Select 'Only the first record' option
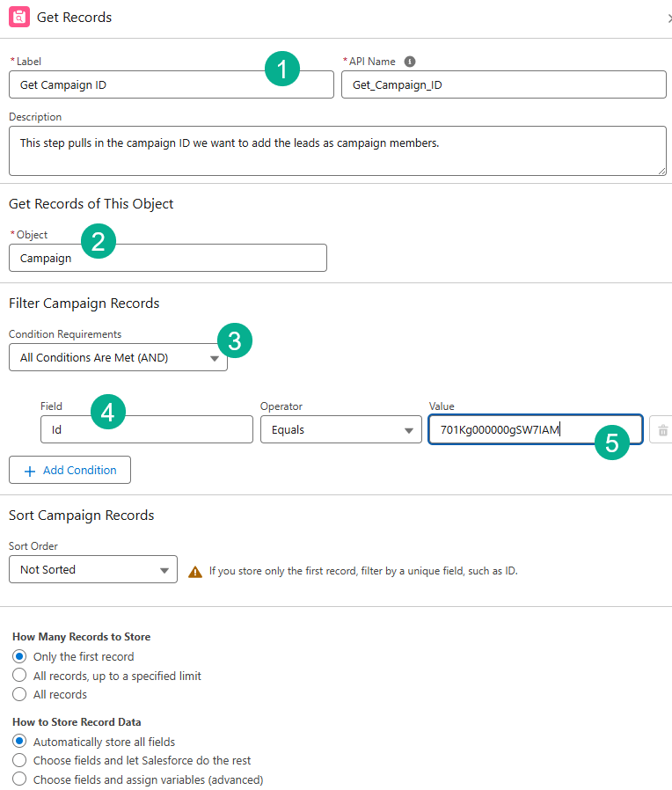Screen dimensions: 672x790 (19, 656)
